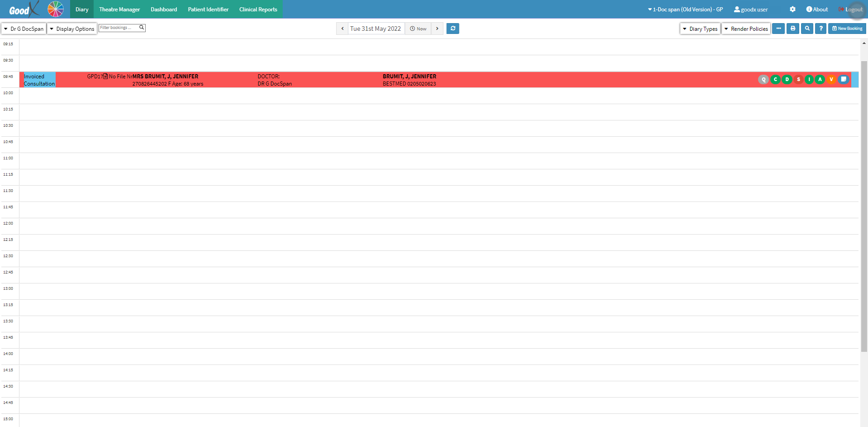Click the file document icon beside GPD17

[105, 76]
